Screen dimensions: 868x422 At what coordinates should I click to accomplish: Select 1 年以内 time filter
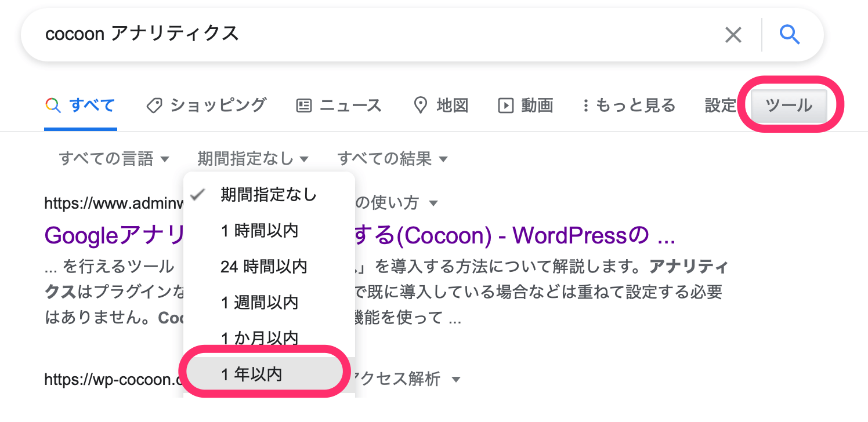(x=252, y=374)
